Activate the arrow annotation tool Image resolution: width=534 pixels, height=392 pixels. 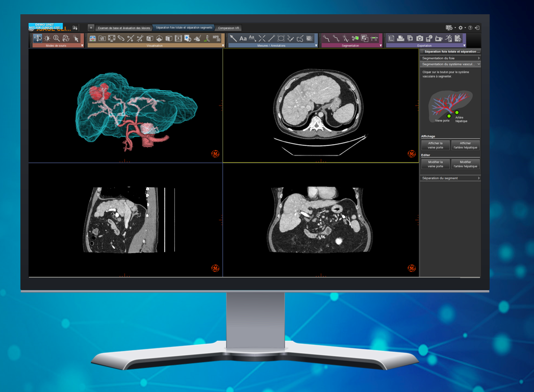(233, 39)
